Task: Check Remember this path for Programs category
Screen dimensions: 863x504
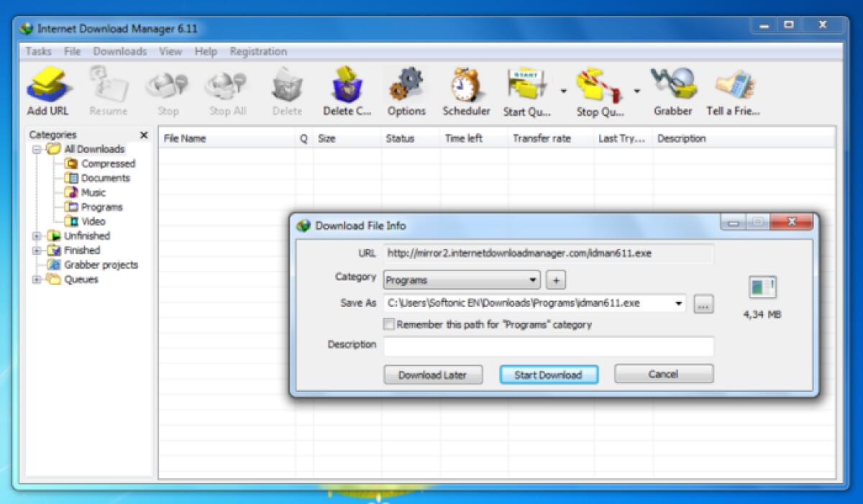Action: (x=389, y=324)
